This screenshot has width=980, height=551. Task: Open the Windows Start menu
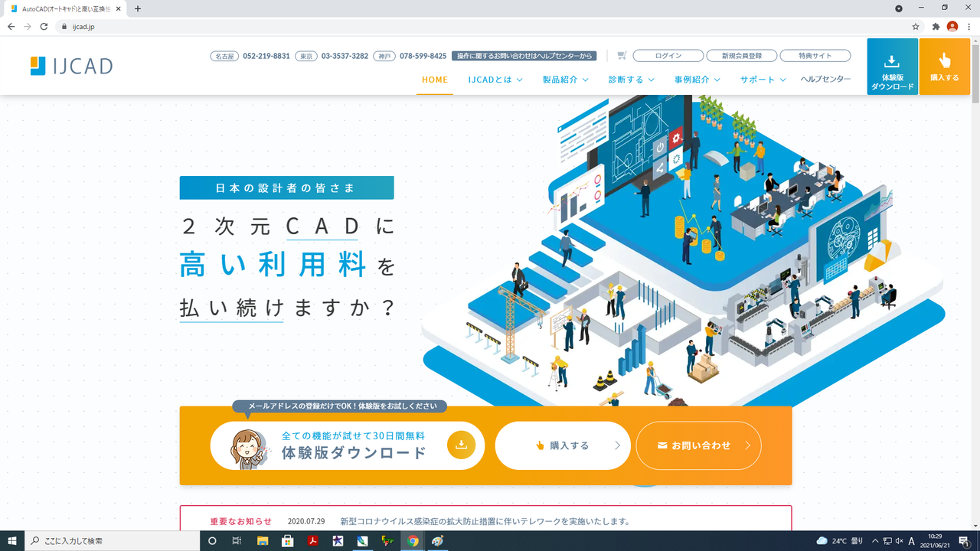pyautogui.click(x=12, y=540)
